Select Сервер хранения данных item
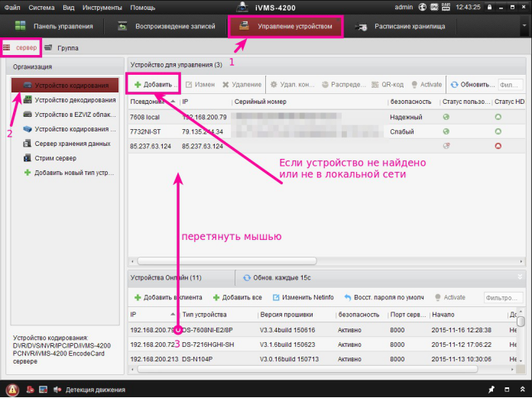Screen dimensions: 532x398 pos(72,144)
